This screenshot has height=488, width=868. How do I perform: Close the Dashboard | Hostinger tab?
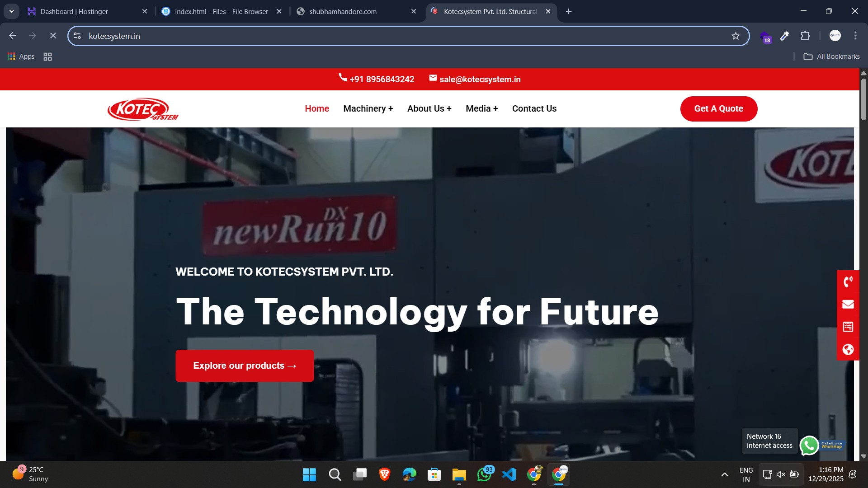pyautogui.click(x=145, y=11)
